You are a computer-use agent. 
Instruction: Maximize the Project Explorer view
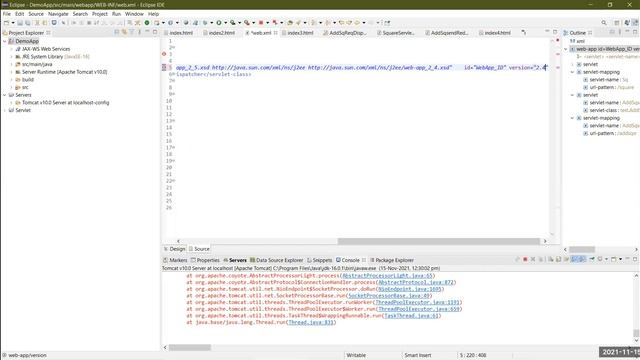coord(155,32)
